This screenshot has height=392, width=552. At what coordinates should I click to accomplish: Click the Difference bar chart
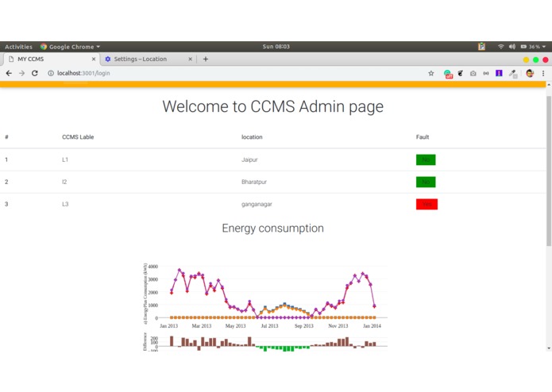(266, 342)
